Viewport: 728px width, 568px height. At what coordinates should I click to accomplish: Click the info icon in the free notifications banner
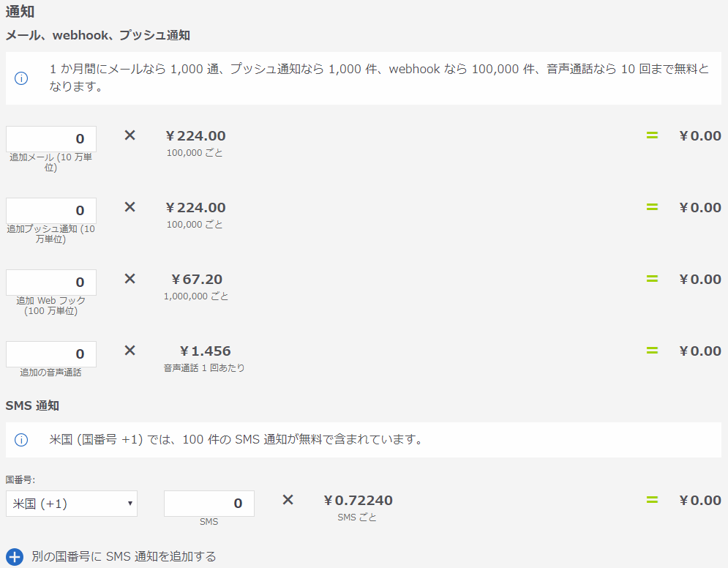[x=21, y=78]
